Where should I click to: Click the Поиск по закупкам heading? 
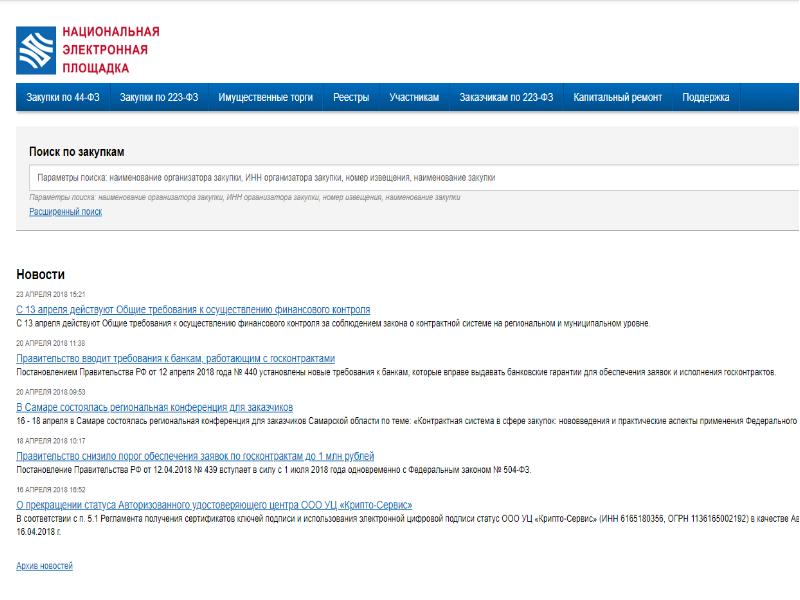point(77,152)
